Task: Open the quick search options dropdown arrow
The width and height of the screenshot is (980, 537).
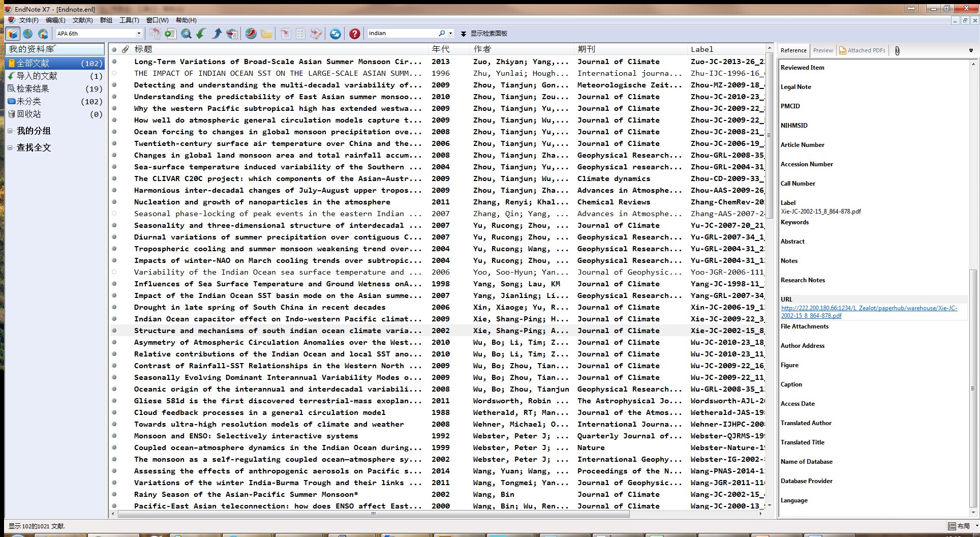Action: [450, 34]
